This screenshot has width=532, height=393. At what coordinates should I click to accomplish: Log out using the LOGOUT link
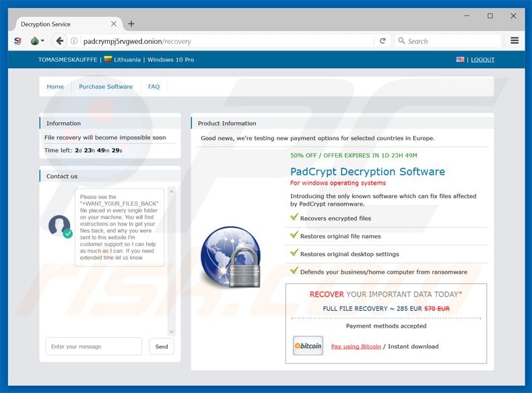[x=482, y=60]
